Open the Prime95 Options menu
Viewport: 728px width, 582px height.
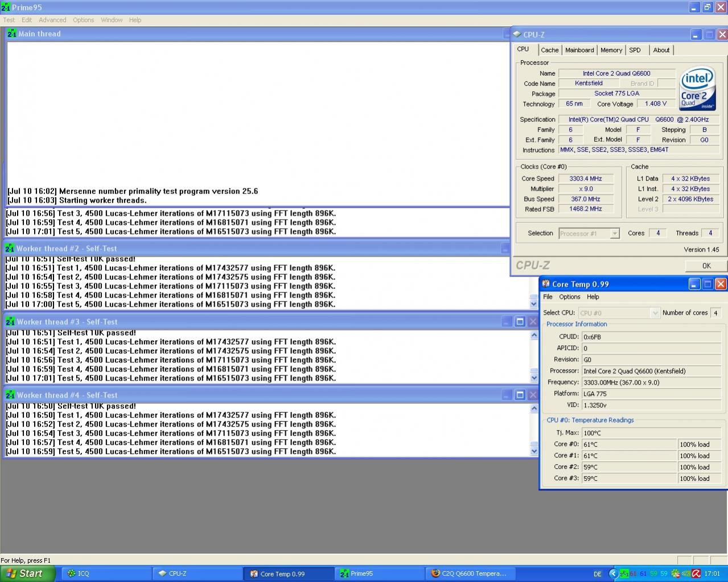[83, 20]
